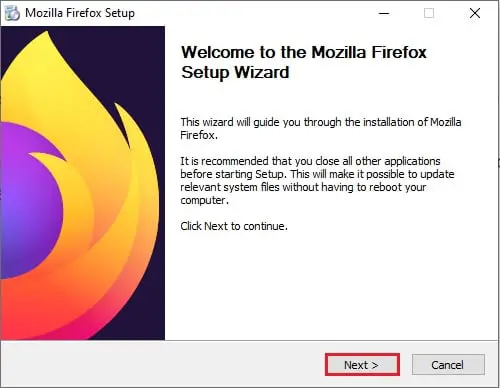Image resolution: width=500 pixels, height=388 pixels.
Task: Click the "Welcome to the Mozilla Firefox" heading
Action: tap(304, 52)
